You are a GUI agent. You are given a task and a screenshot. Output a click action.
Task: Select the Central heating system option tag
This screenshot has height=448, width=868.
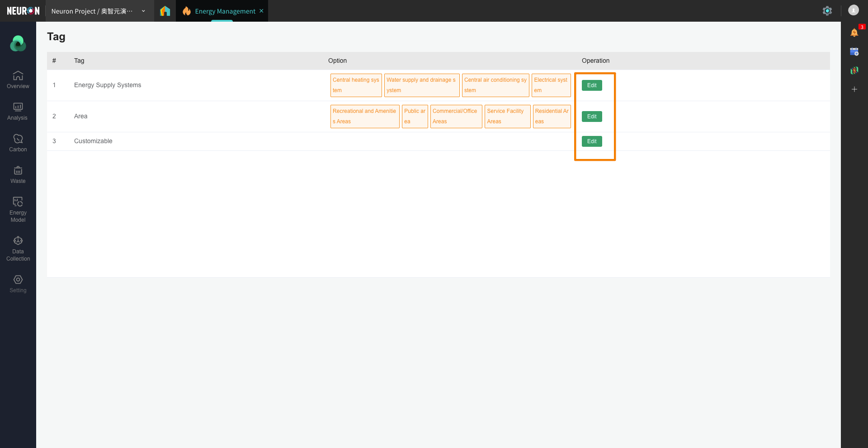[x=356, y=85]
